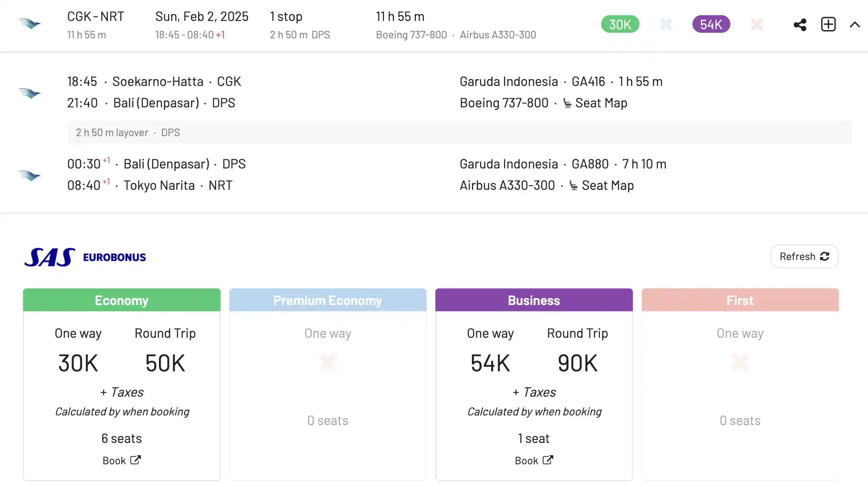Screen dimensions: 868x487
Task: Click the unavailable first class X icon in header
Action: click(757, 24)
